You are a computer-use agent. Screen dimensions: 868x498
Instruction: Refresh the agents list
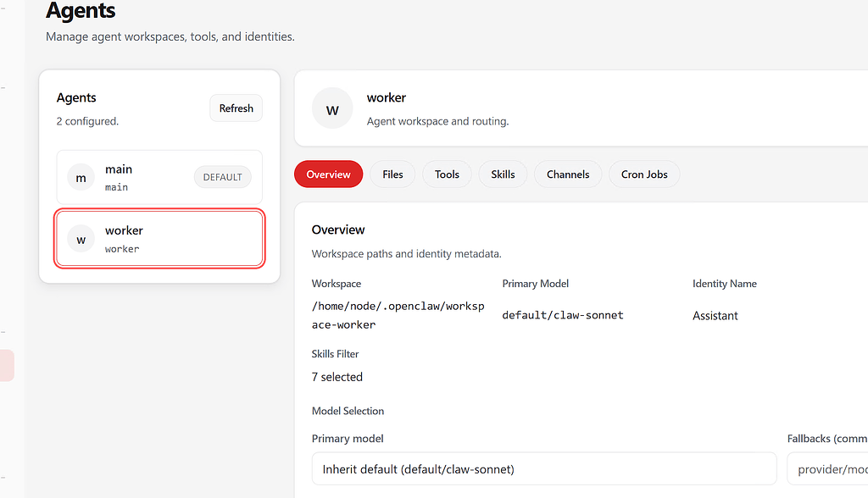236,108
